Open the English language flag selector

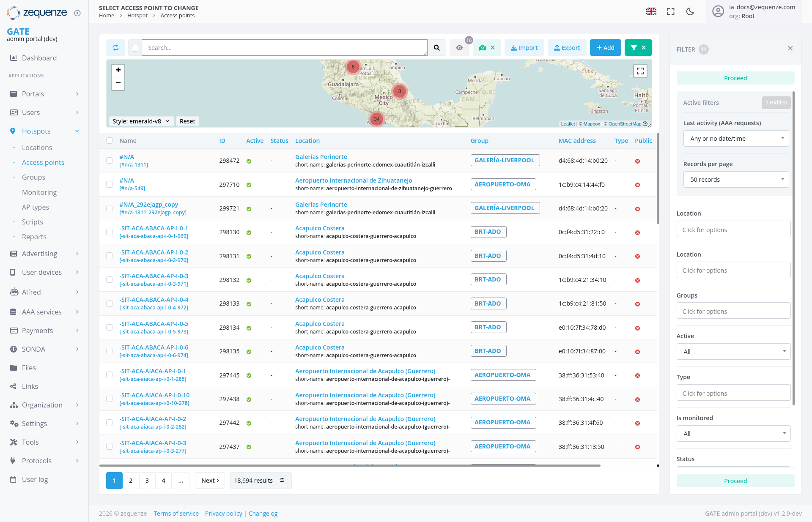point(651,11)
